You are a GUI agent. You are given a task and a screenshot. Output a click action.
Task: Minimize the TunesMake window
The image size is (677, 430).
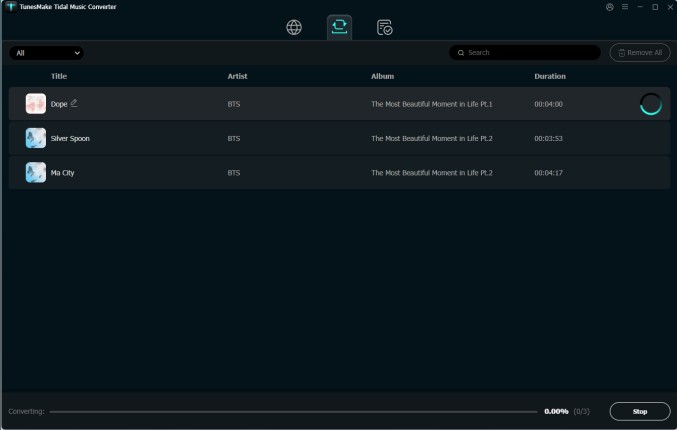coord(640,7)
